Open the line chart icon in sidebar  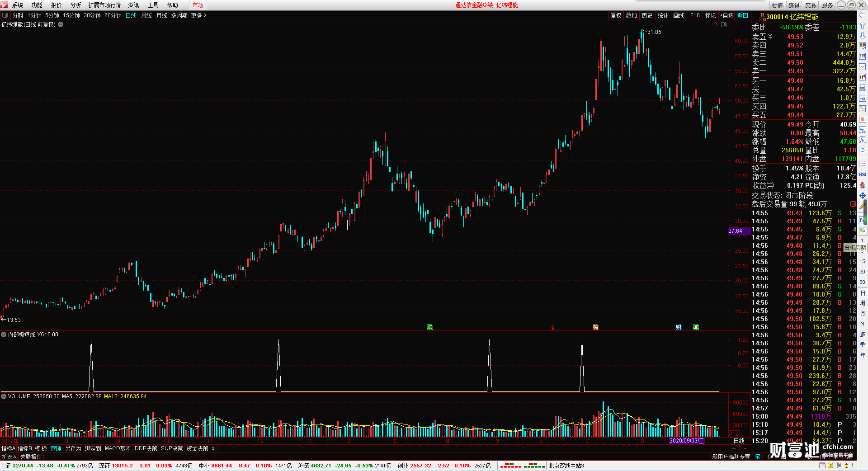(863, 67)
